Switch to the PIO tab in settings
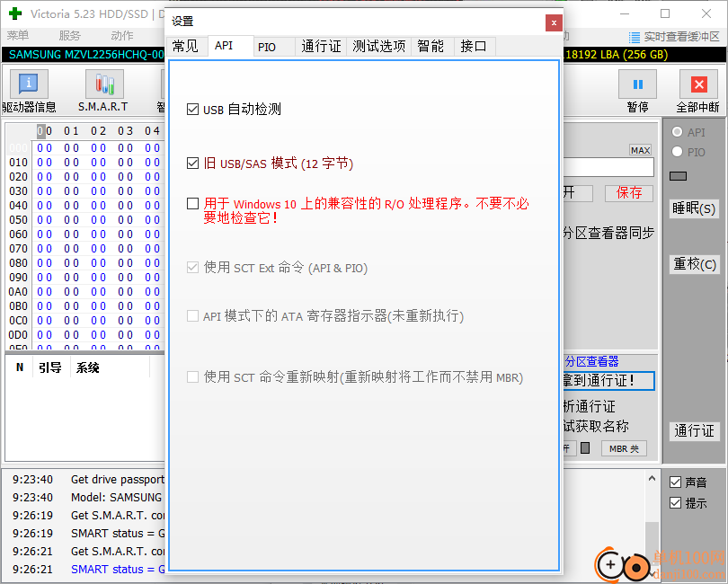Screen dimensions: 728x584 (274, 47)
